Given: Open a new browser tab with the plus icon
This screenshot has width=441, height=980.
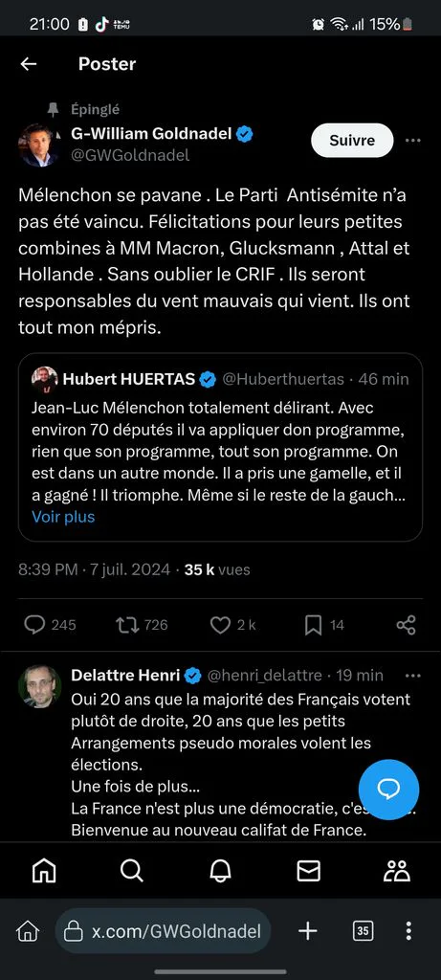Looking at the screenshot, I should 307,931.
